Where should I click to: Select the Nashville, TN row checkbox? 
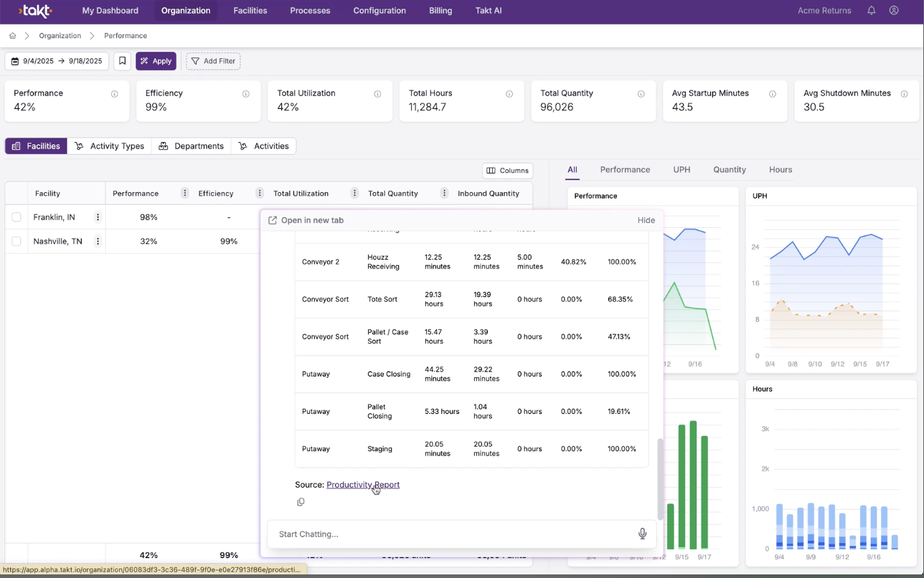coord(16,242)
